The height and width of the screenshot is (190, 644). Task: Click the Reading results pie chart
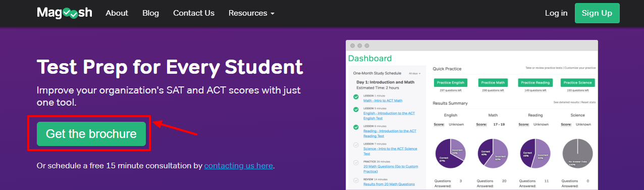click(x=535, y=153)
